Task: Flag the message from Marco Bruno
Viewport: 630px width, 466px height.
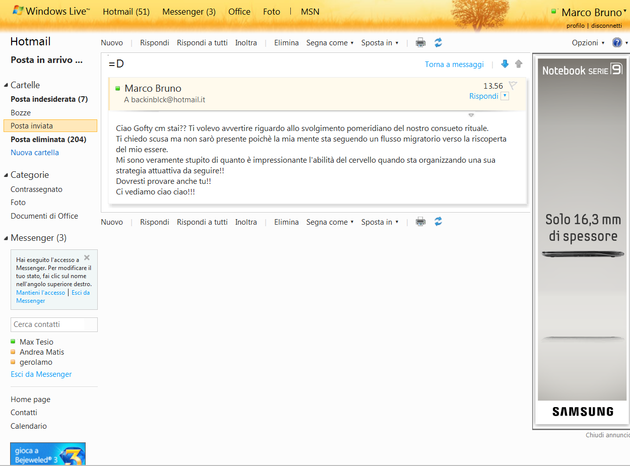Action: tap(513, 85)
